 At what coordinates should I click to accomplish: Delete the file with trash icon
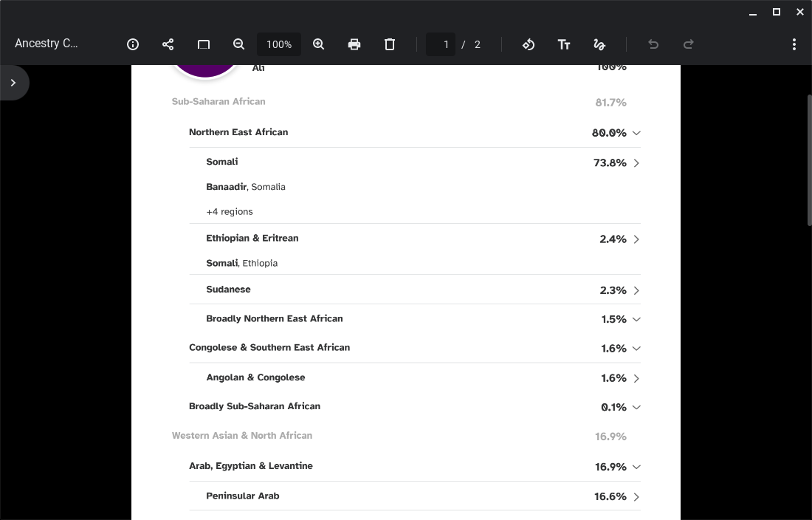(390, 44)
